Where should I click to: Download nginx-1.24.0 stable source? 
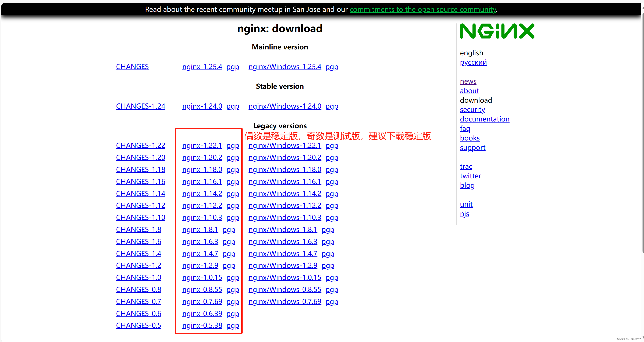pyautogui.click(x=202, y=106)
